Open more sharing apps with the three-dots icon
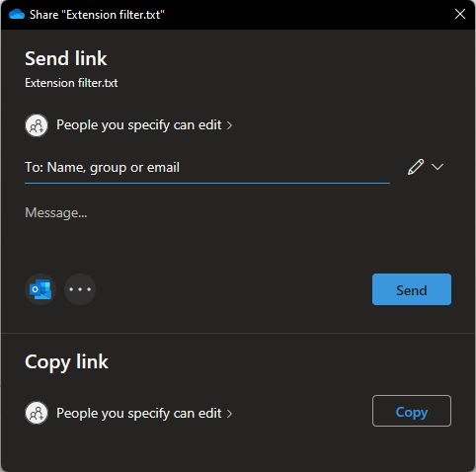This screenshot has height=472, width=476. pos(80,289)
